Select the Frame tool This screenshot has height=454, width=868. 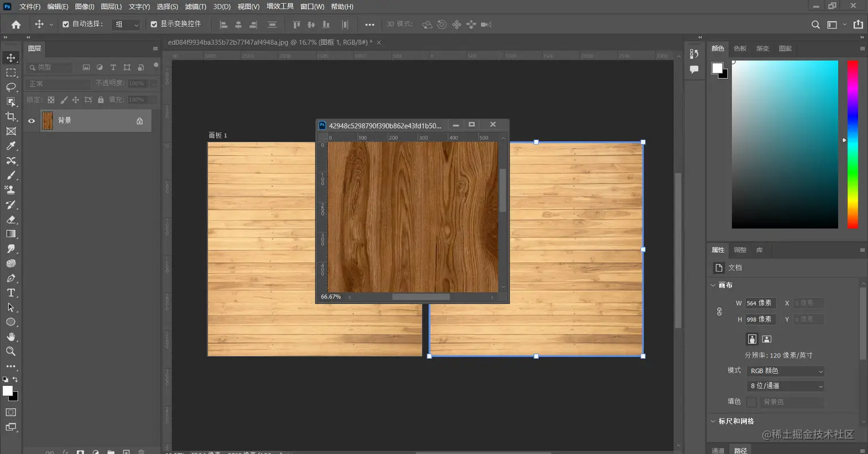coord(11,131)
